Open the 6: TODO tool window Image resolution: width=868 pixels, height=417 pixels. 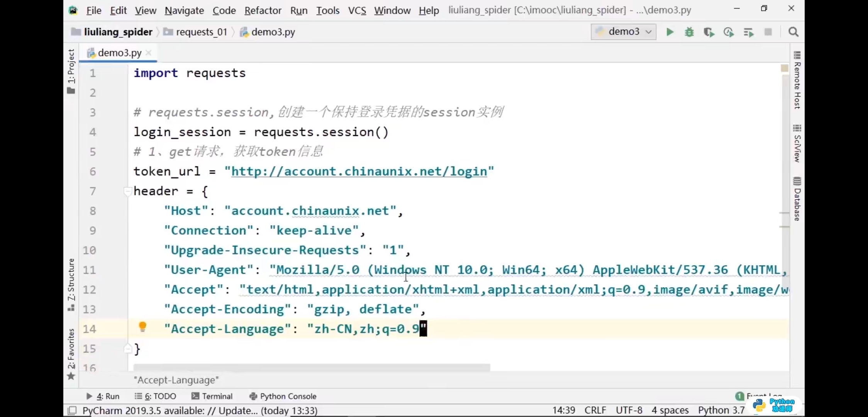click(155, 396)
